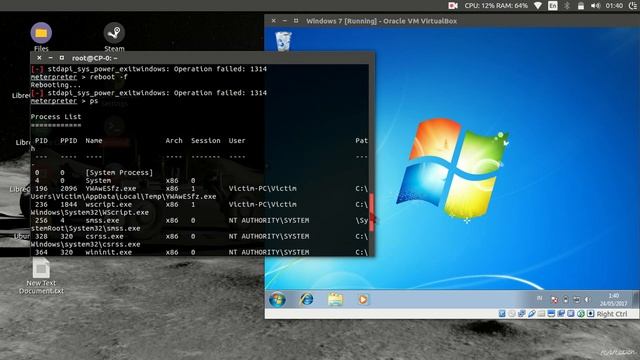640x360 pixels.
Task: Click the 'Session' column header in terminal
Action: click(206, 140)
